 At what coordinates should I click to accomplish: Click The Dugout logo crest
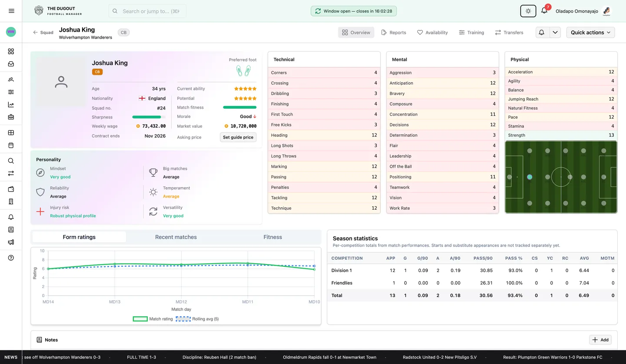pos(39,11)
